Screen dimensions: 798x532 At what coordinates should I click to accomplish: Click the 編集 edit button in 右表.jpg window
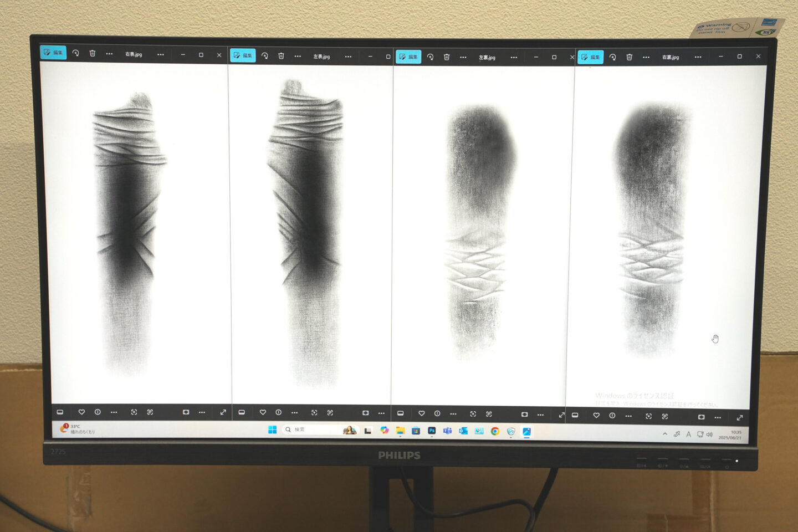tap(53, 53)
